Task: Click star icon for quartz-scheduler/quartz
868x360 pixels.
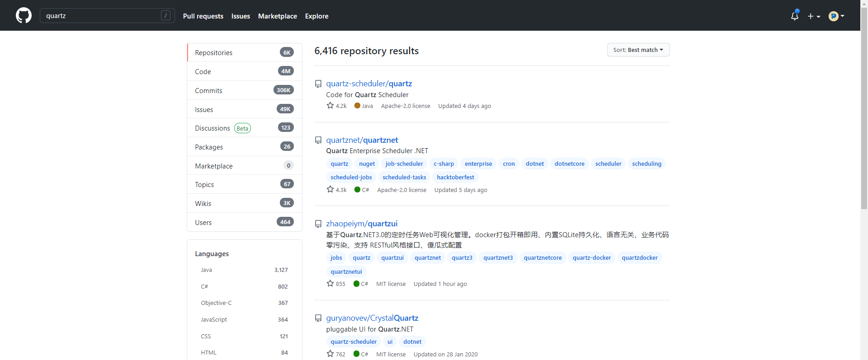Action: 330,106
